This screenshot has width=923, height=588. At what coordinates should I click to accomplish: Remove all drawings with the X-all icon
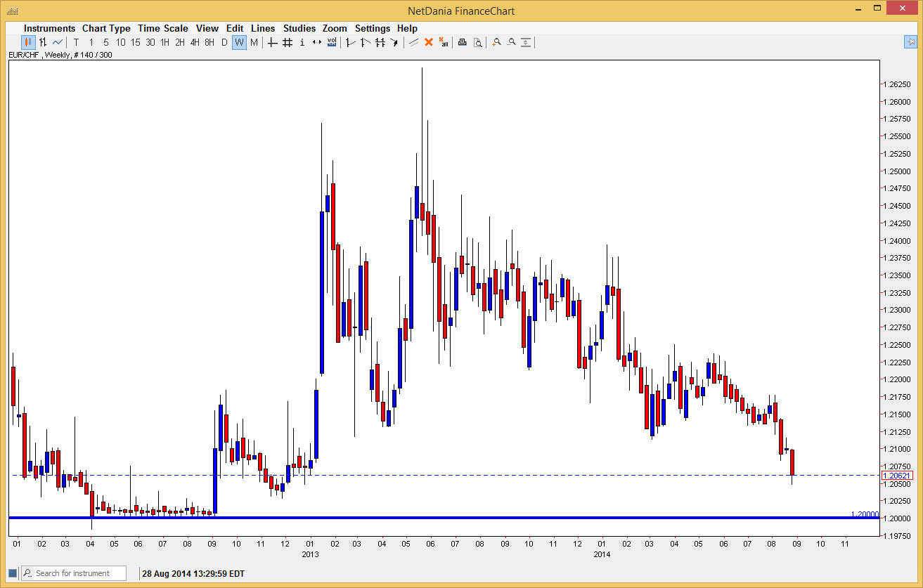444,42
